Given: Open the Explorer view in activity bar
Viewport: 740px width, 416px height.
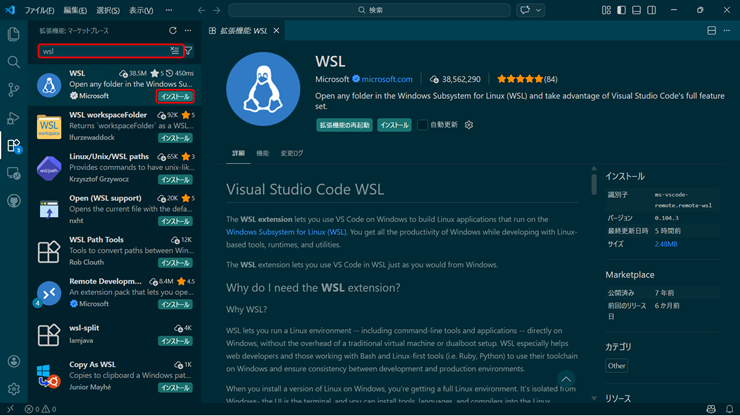Looking at the screenshot, I should click(x=14, y=34).
